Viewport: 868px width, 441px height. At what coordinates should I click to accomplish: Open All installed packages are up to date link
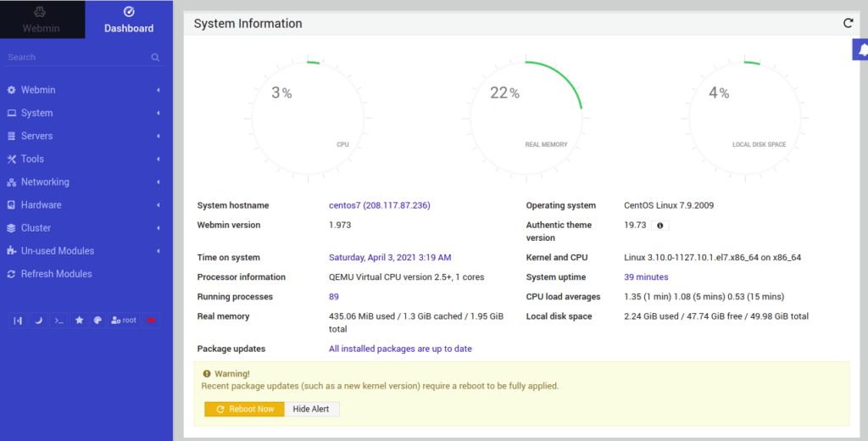(400, 349)
